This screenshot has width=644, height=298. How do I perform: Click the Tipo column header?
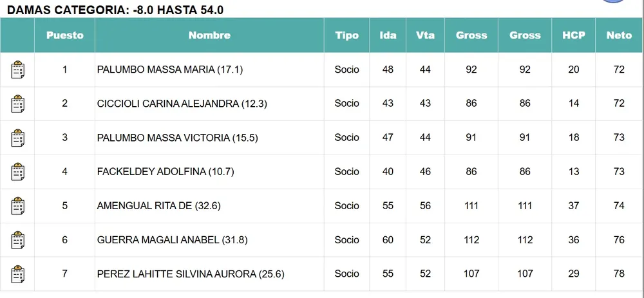click(x=346, y=35)
